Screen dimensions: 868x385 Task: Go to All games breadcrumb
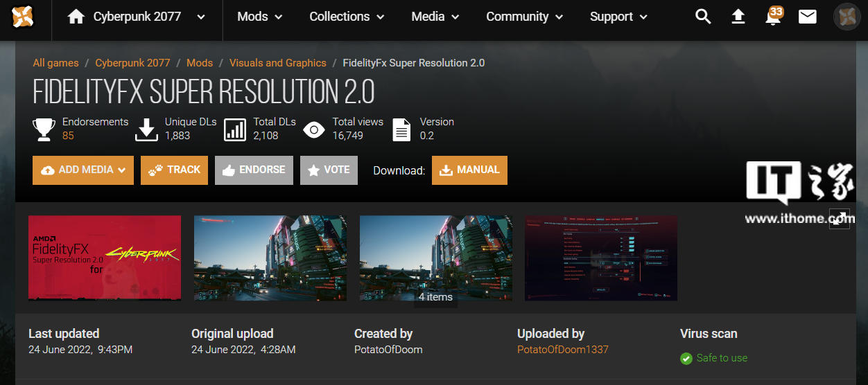[55, 63]
